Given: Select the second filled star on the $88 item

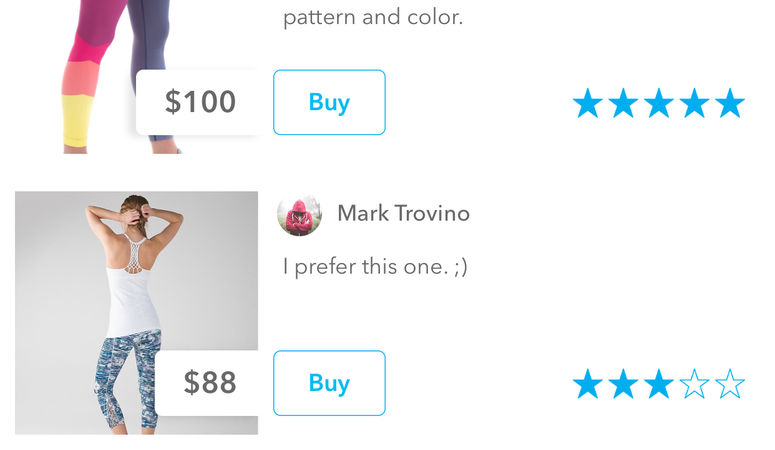Looking at the screenshot, I should point(623,384).
